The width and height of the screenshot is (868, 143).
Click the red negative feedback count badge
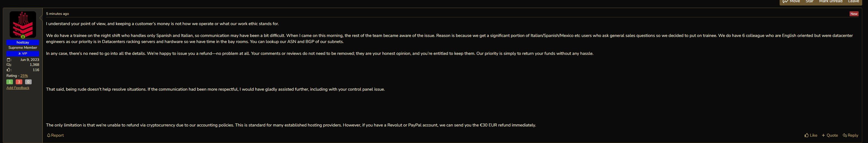click(x=19, y=82)
